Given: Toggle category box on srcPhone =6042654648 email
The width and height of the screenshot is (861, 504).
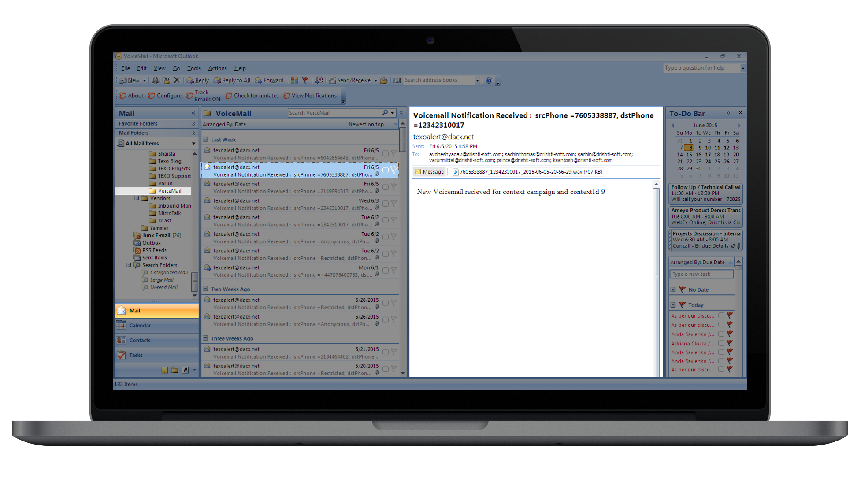Looking at the screenshot, I should click(x=386, y=153).
